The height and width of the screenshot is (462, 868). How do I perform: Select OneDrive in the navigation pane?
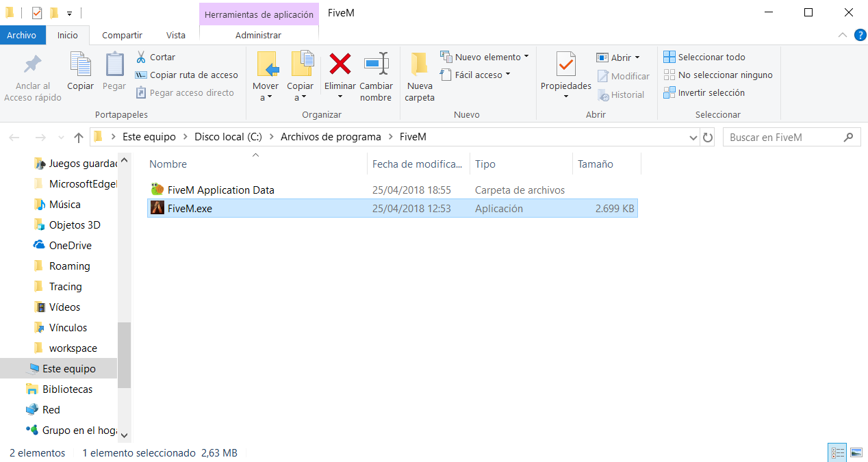tap(62, 245)
